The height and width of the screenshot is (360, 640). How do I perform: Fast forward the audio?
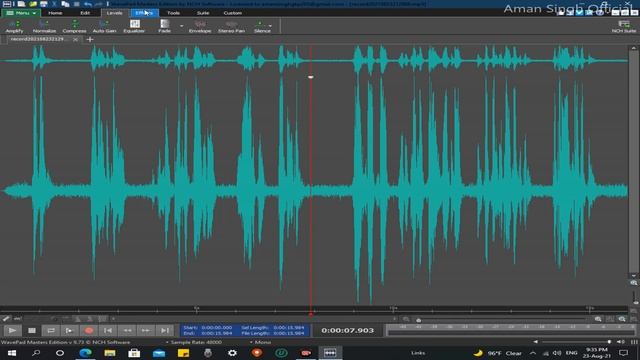146,330
